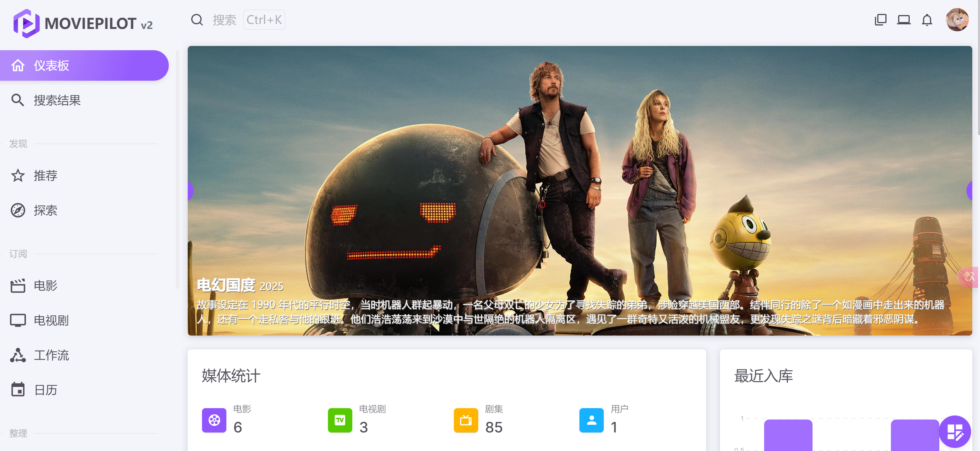Click the 整理 section label
This screenshot has width=980, height=451.
click(18, 433)
